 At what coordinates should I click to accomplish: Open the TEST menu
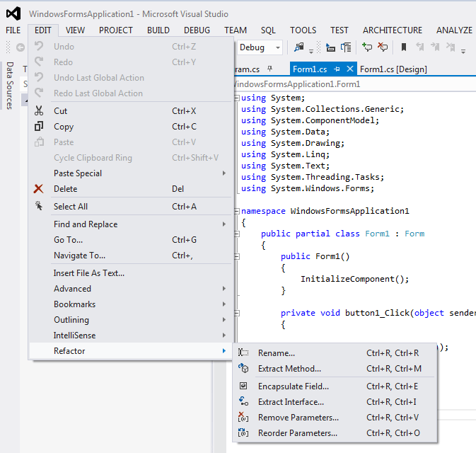339,30
